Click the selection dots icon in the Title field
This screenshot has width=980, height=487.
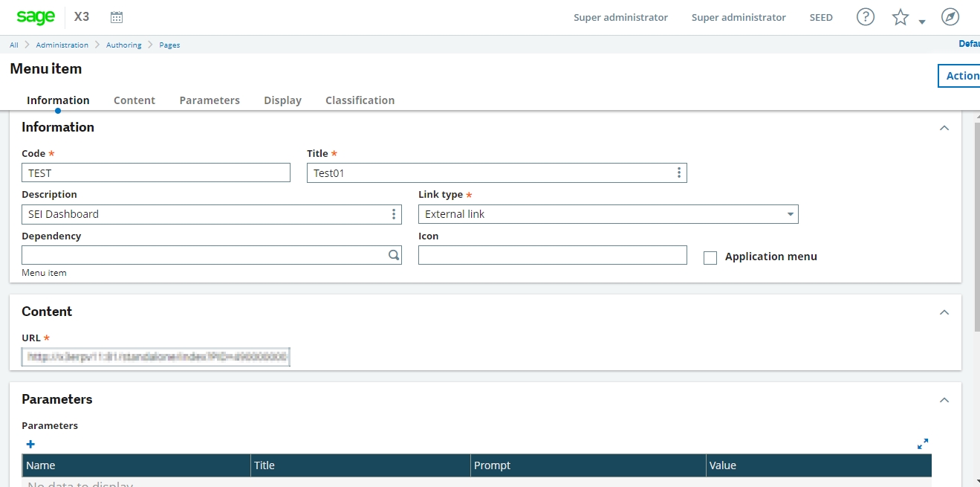(x=678, y=172)
